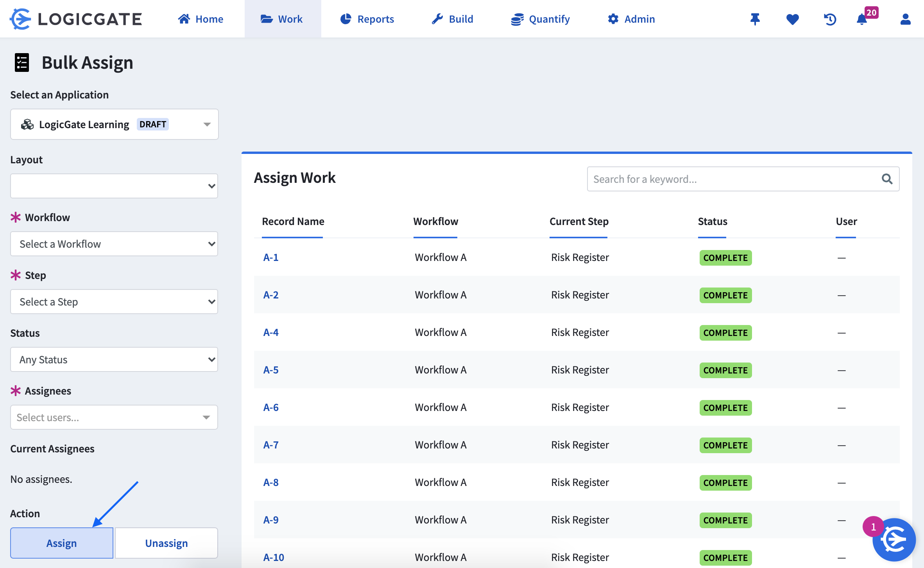Open the Quantify menu
Viewport: 924px width, 568px height.
540,19
